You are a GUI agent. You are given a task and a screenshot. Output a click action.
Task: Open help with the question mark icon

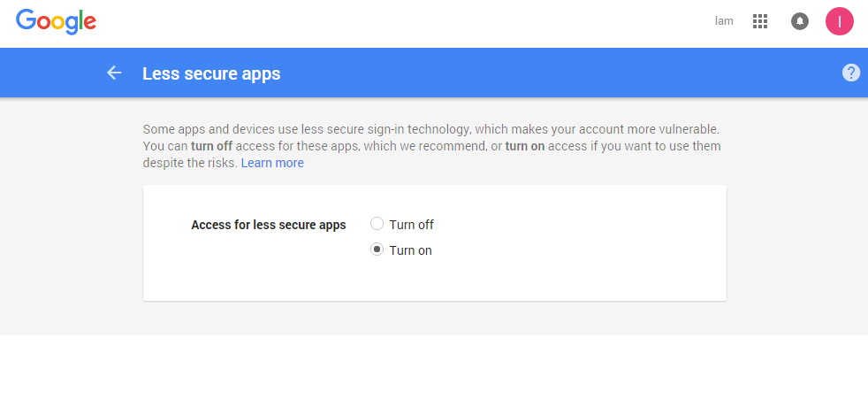(851, 73)
